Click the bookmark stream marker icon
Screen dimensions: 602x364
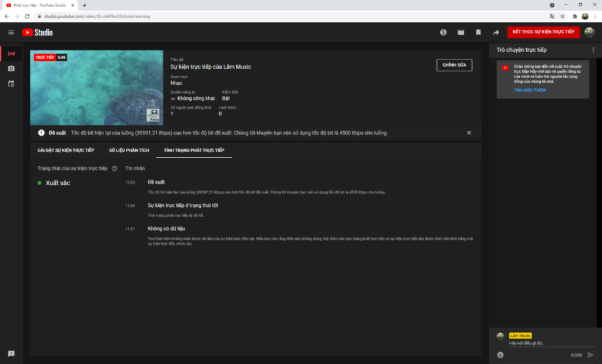(479, 32)
